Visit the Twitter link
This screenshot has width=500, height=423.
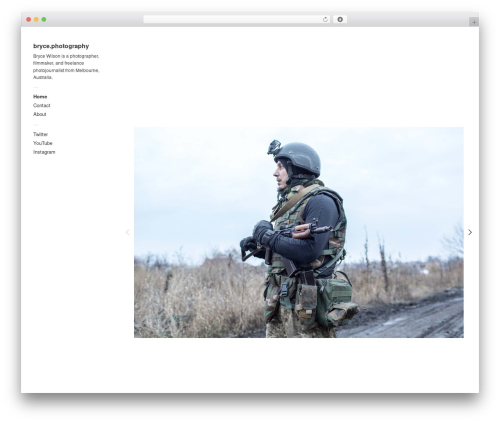click(x=40, y=134)
